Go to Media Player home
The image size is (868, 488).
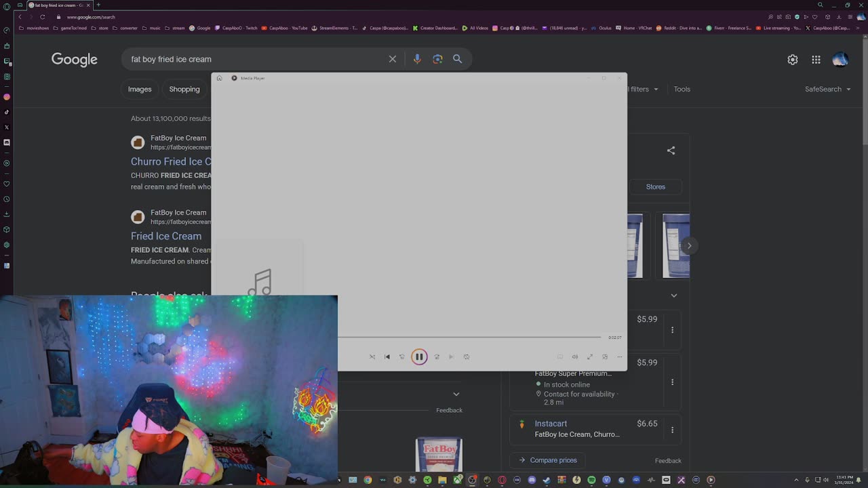click(x=219, y=78)
